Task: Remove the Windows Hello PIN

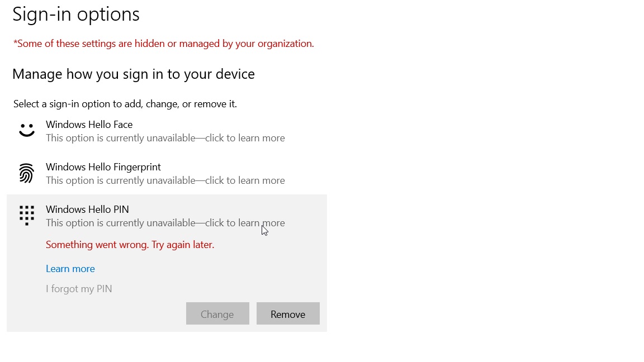Action: [x=288, y=314]
